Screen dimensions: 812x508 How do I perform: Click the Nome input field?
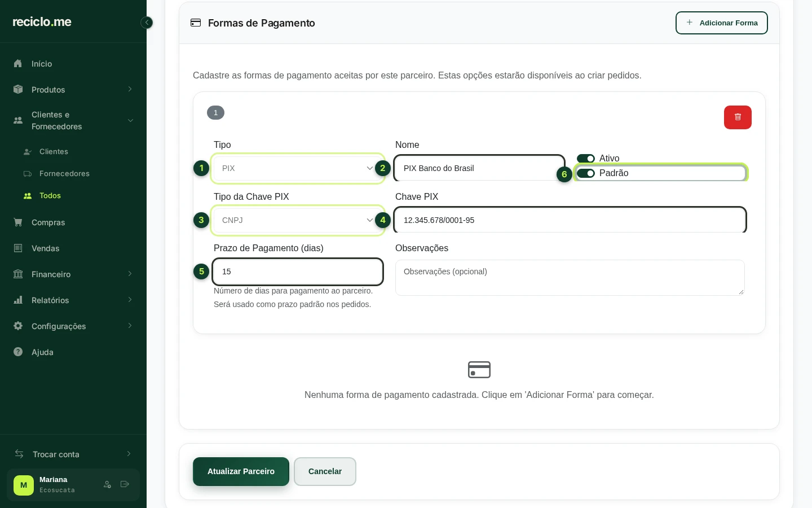tap(479, 168)
